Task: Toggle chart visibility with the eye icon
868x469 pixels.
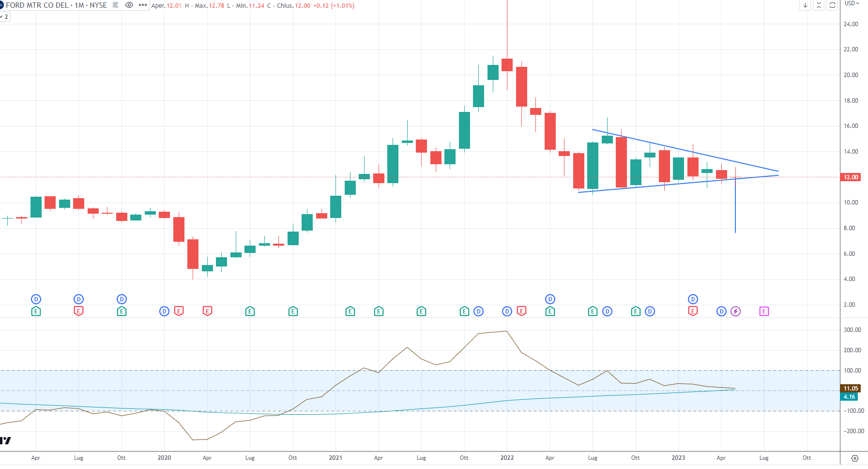Action: tap(129, 5)
